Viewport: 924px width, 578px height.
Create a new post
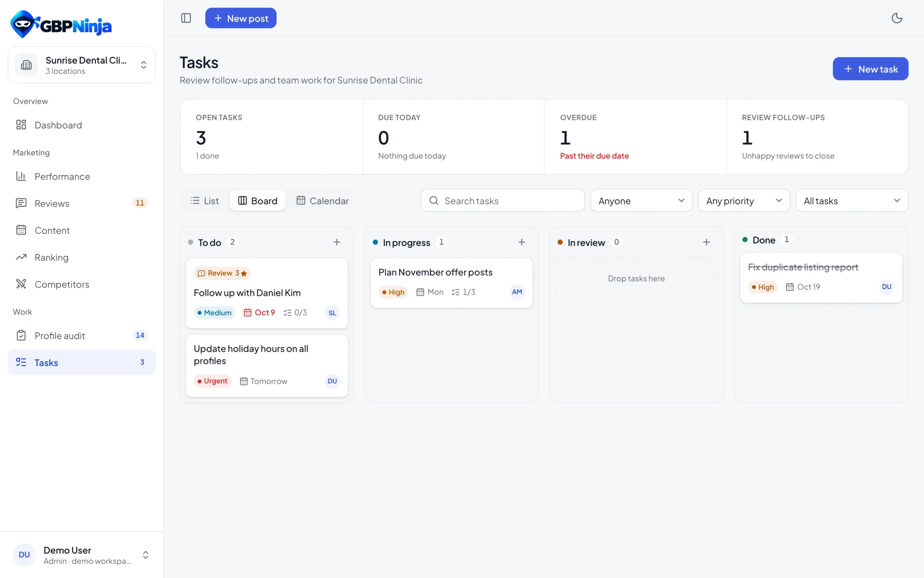pyautogui.click(x=240, y=18)
